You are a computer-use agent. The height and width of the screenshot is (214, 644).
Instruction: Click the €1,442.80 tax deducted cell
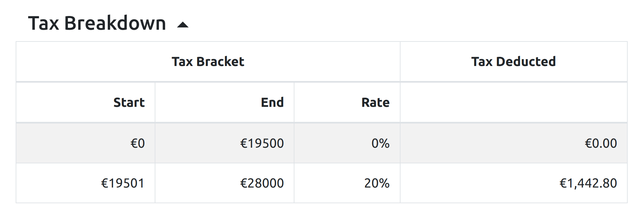click(x=588, y=183)
